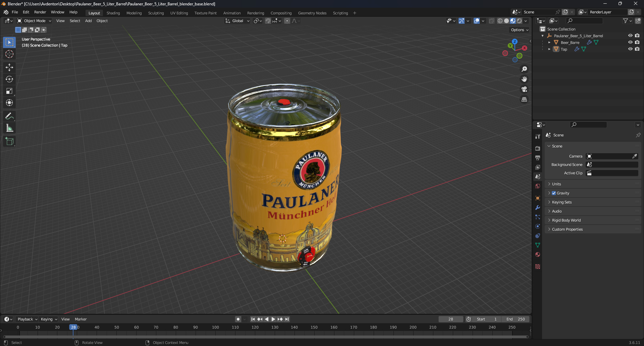Open the Object Mode dropdown
The image size is (644, 346).
point(34,21)
